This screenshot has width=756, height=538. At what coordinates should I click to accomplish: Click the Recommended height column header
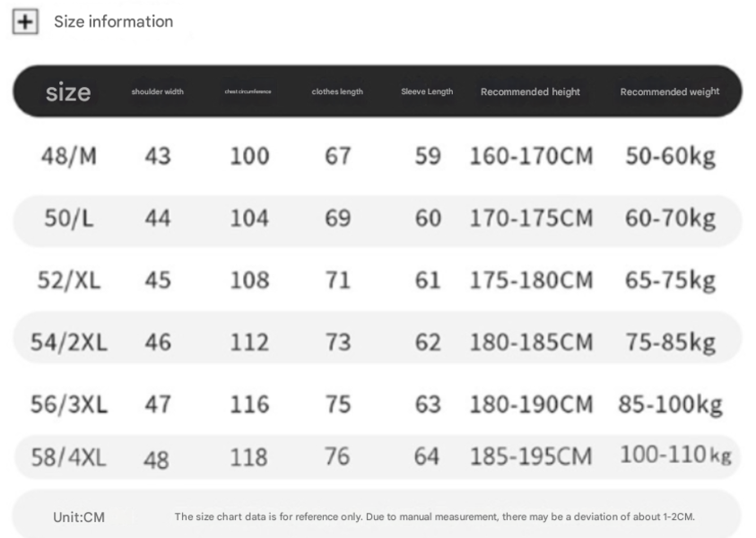(x=530, y=91)
